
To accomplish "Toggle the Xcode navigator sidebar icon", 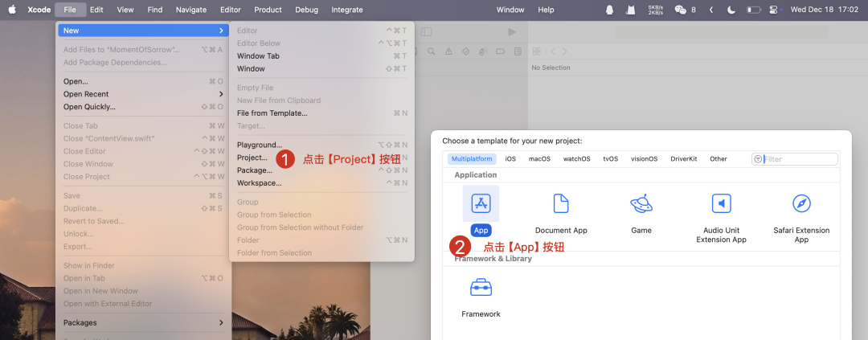I will [426, 32].
